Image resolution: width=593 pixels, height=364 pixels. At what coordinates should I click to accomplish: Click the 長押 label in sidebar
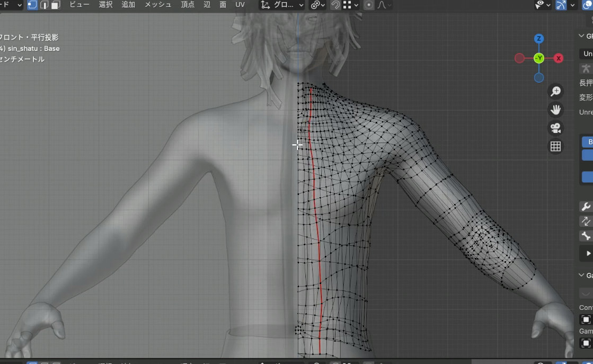point(586,83)
